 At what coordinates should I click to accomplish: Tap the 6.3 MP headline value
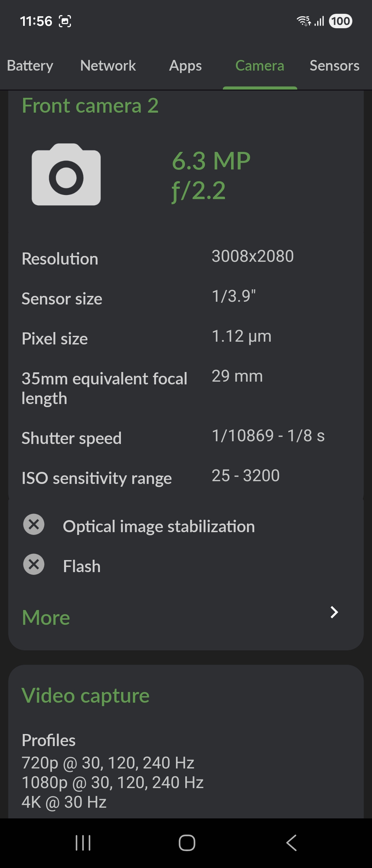point(211,161)
